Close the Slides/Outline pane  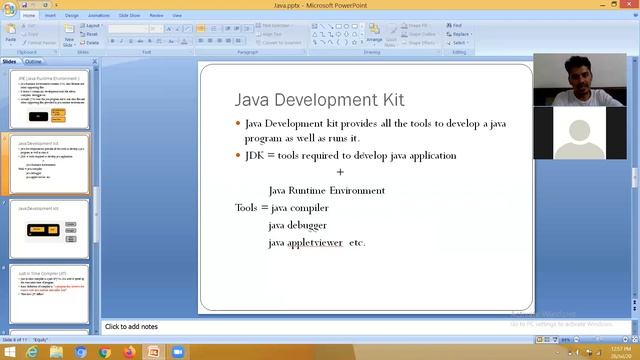(95, 61)
